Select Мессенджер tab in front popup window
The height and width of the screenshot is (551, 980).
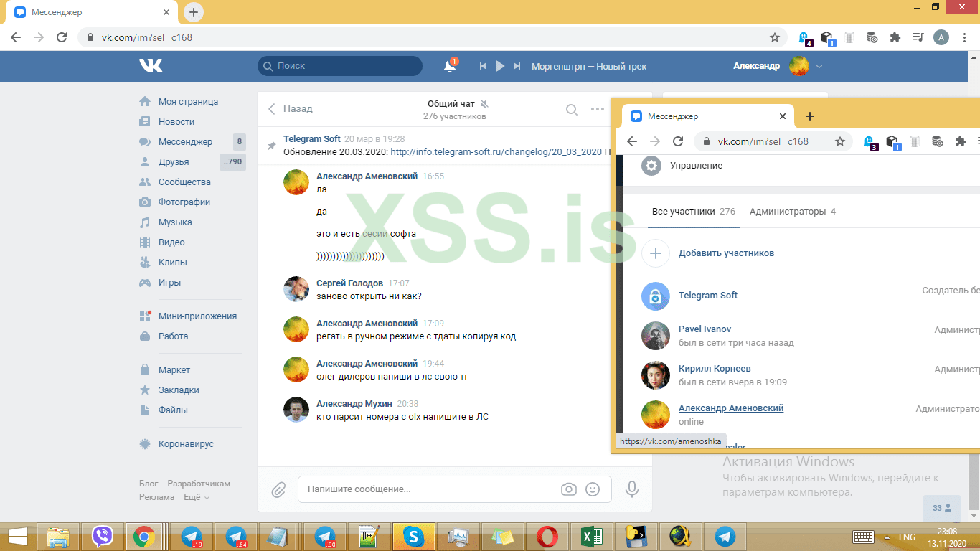pos(707,116)
